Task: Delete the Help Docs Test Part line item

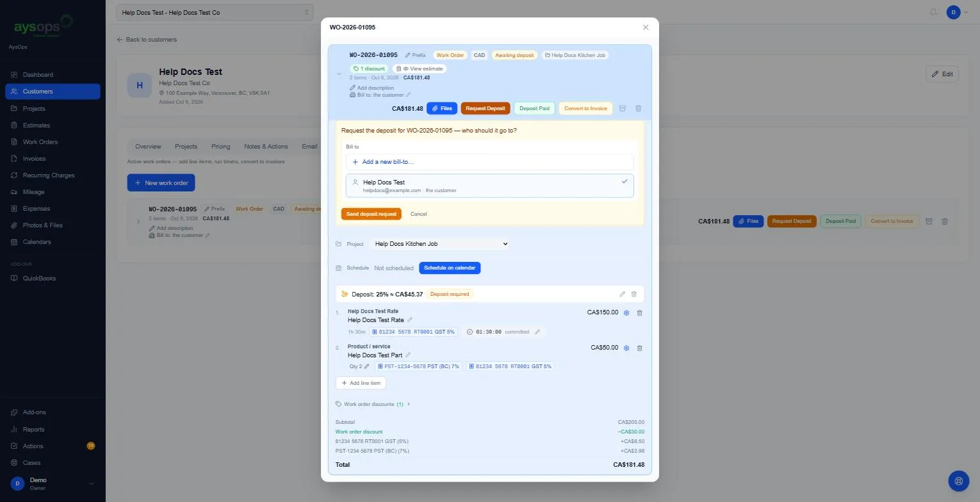Action: coord(639,348)
